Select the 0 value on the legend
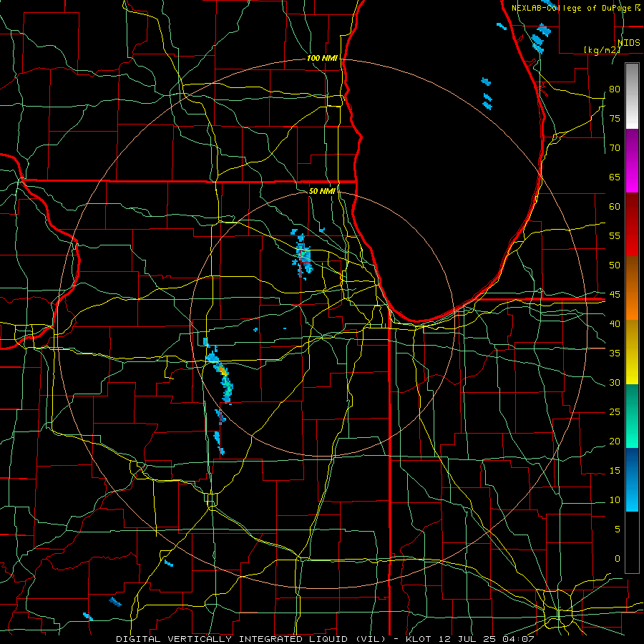The width and height of the screenshot is (644, 644). pyautogui.click(x=618, y=559)
